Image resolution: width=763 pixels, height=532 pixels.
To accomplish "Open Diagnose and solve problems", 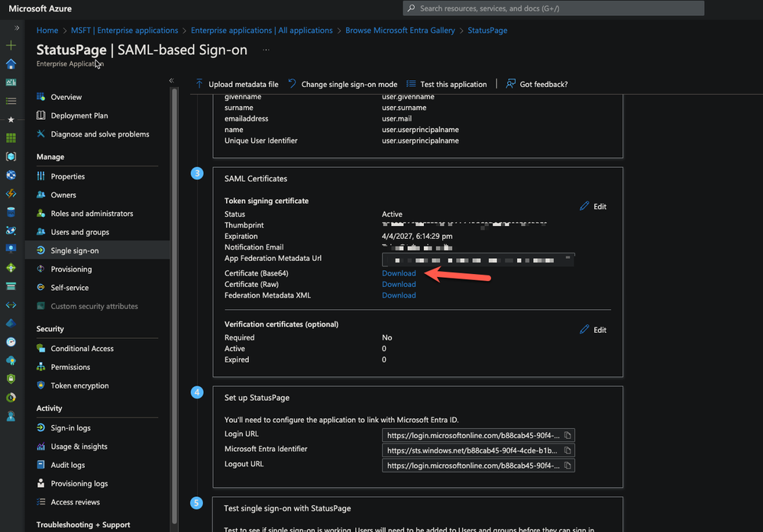I will pos(100,134).
